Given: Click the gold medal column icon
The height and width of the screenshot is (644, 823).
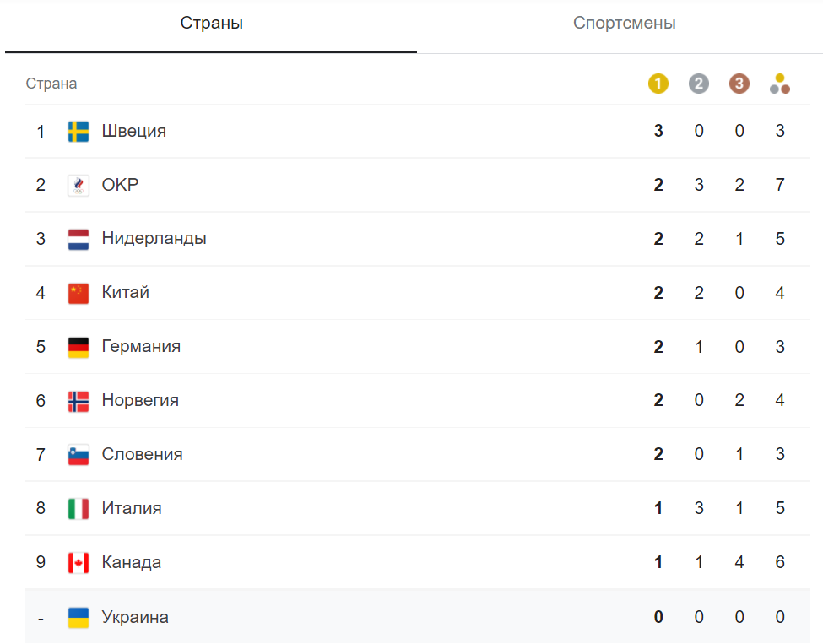Looking at the screenshot, I should pyautogui.click(x=658, y=84).
